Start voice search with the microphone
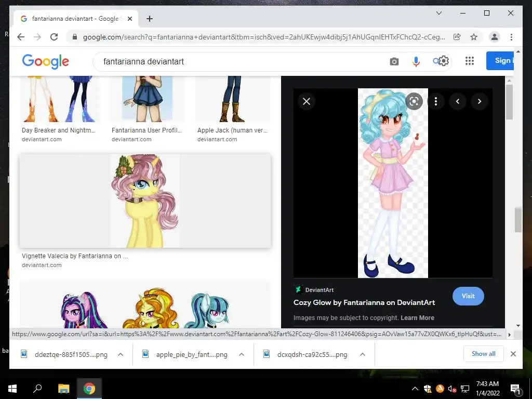The width and height of the screenshot is (532, 399). [x=416, y=61]
